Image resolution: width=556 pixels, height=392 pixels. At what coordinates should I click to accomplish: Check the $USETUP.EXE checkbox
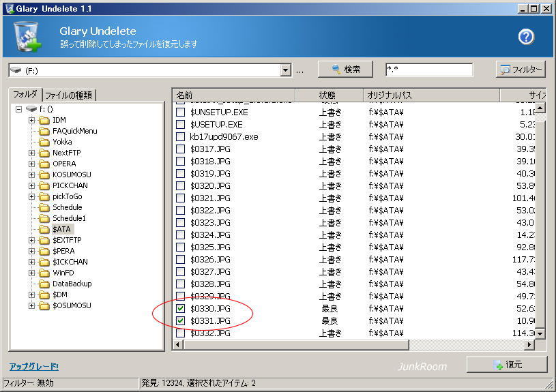tap(181, 124)
